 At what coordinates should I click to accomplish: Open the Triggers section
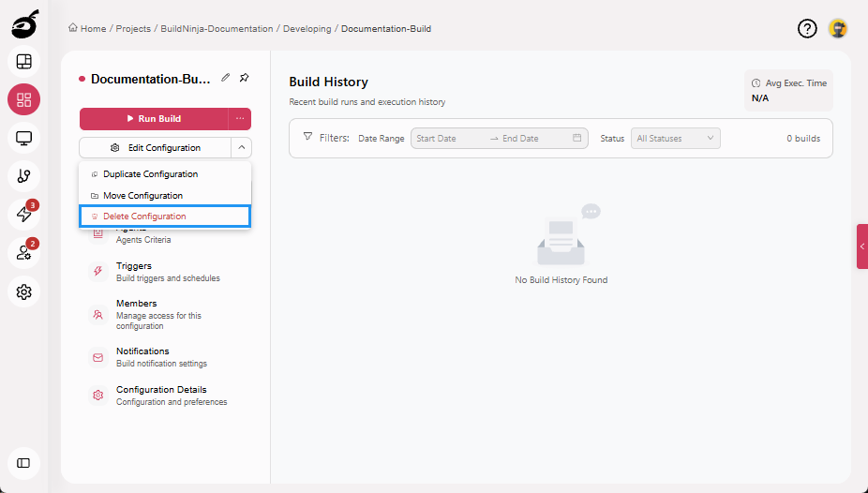(x=165, y=271)
